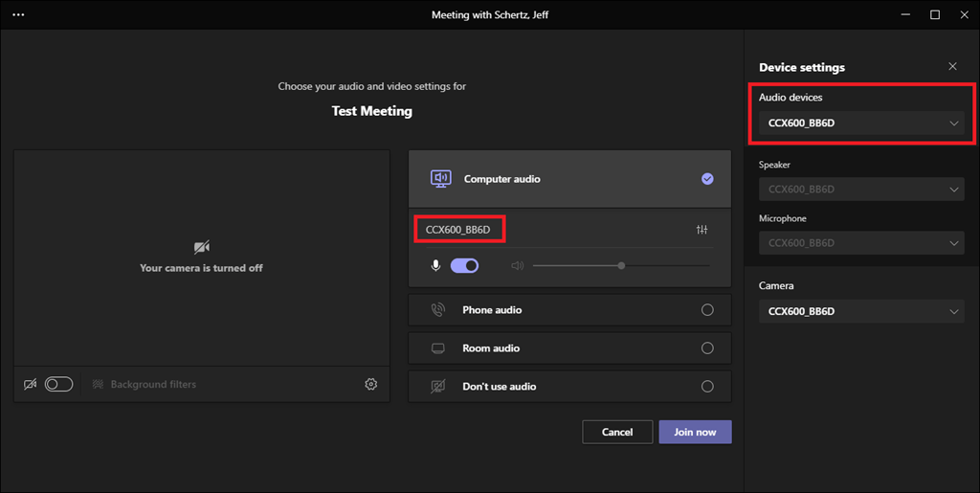Select the Don't use audio radio button
The image size is (980, 493).
pyautogui.click(x=707, y=386)
